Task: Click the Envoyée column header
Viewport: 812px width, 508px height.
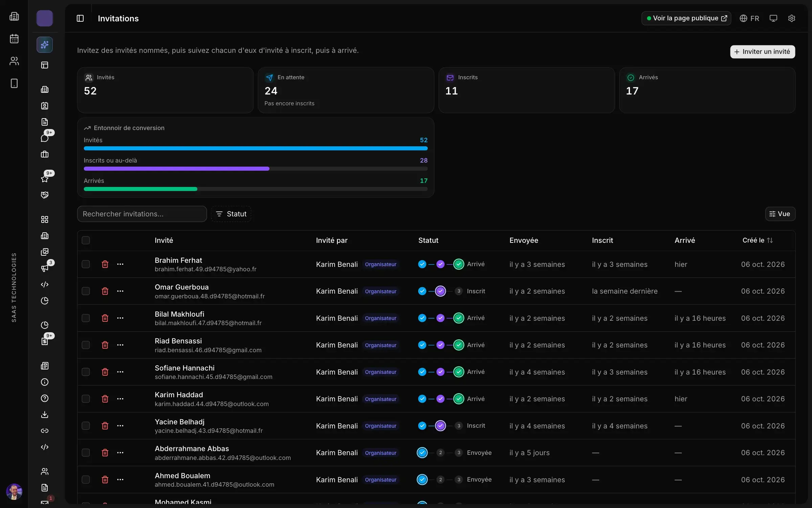Action: pyautogui.click(x=524, y=240)
